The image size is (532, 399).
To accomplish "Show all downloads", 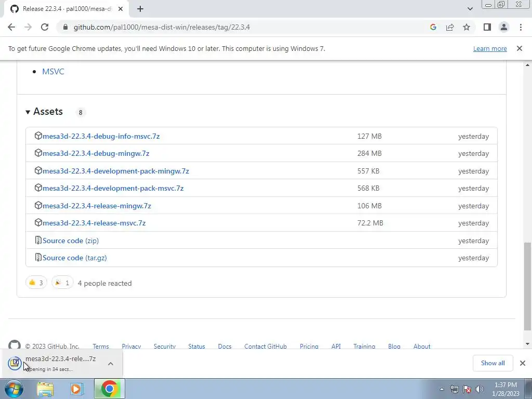I will tap(493, 363).
